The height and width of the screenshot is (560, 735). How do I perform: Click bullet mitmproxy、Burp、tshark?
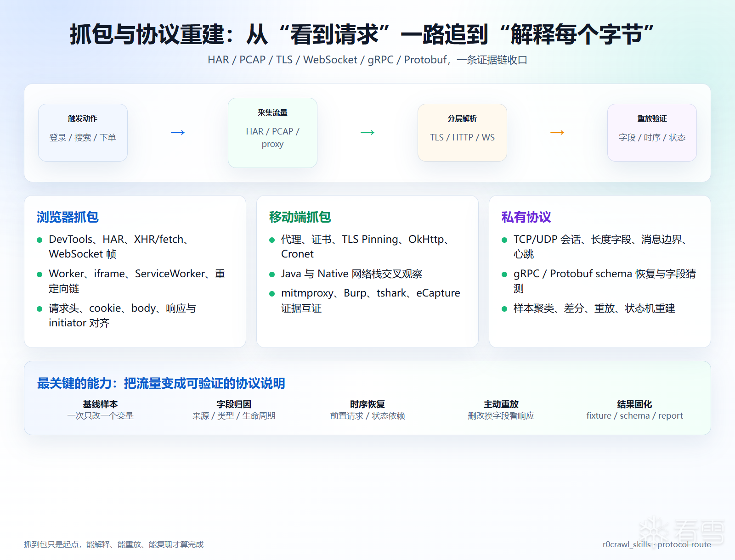(370, 300)
